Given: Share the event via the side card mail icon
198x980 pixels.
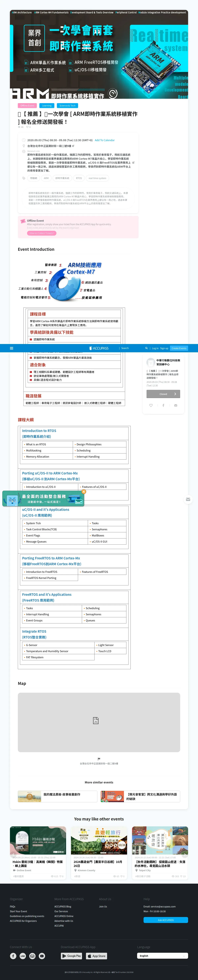Looking at the screenshot, I should pyautogui.click(x=176, y=405).
